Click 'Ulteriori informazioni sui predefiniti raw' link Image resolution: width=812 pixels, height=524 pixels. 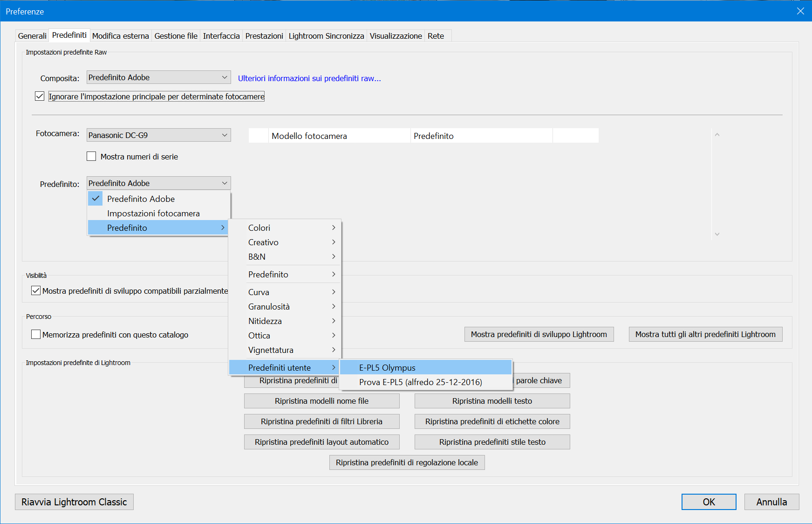pos(309,78)
